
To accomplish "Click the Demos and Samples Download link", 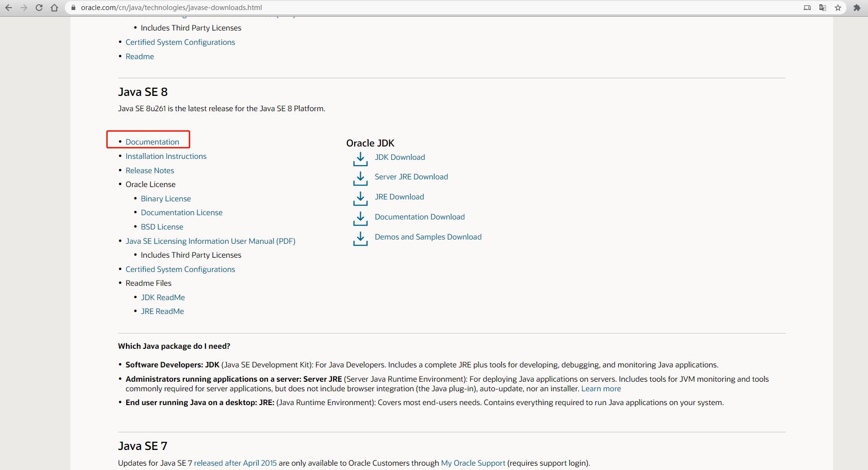I will 428,237.
